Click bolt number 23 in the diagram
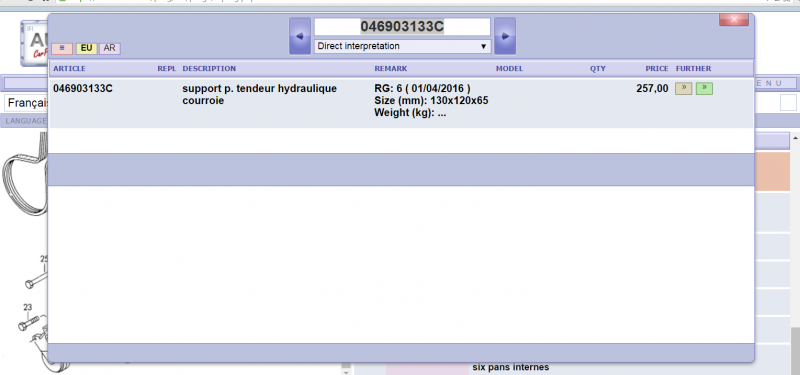Image resolution: width=800 pixels, height=375 pixels. tap(28, 307)
